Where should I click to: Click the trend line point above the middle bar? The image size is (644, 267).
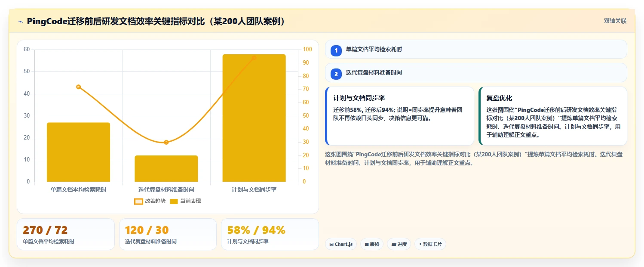tap(166, 142)
